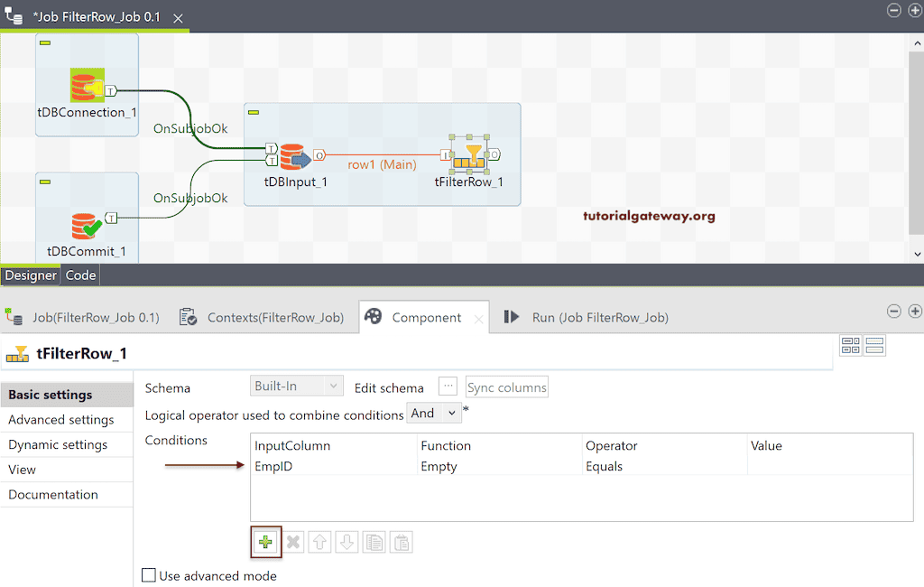The image size is (924, 587).
Task: Switch to the Code tab
Action: point(79,275)
